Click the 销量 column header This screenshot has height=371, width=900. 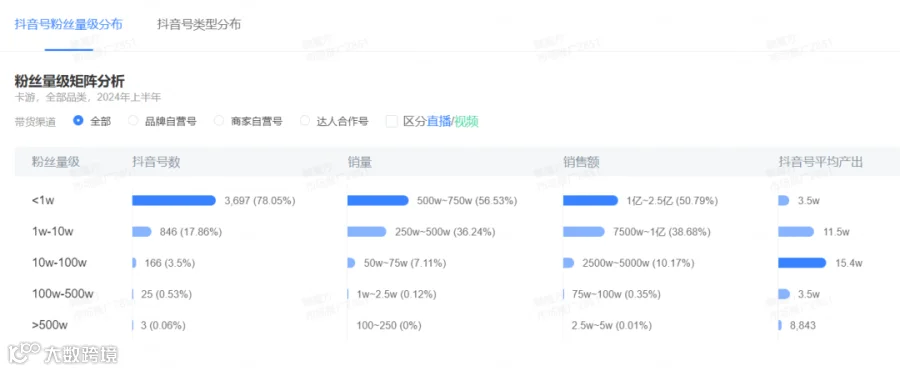click(360, 162)
